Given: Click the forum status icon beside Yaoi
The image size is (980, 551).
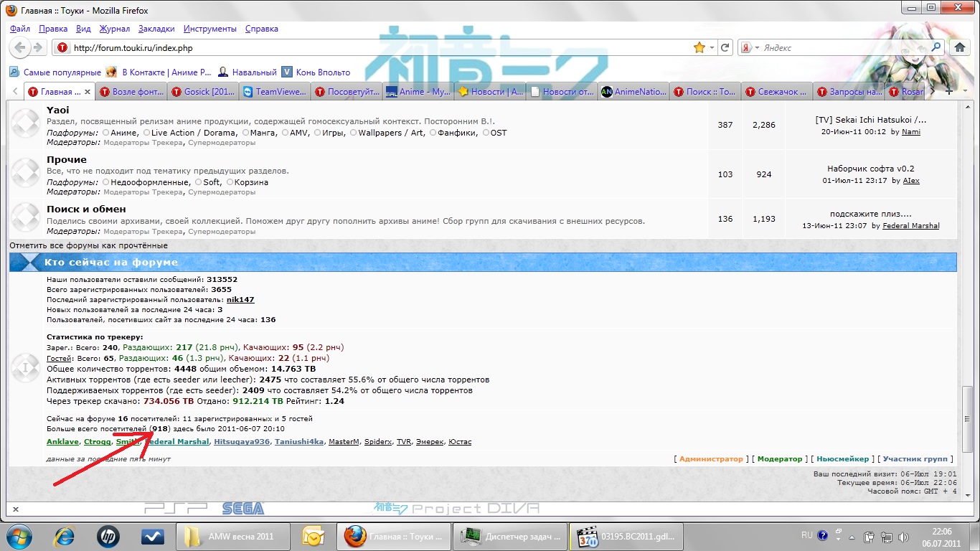Looking at the screenshot, I should pos(26,124).
